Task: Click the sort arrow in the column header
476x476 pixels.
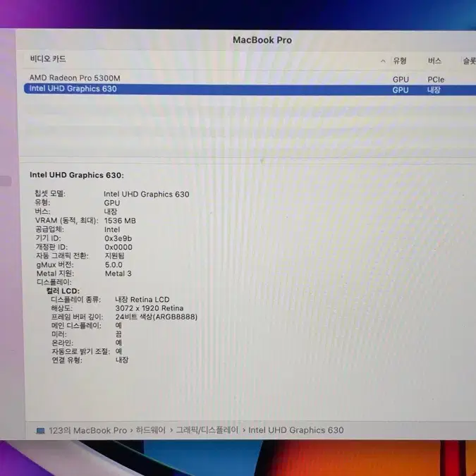Action: point(383,61)
